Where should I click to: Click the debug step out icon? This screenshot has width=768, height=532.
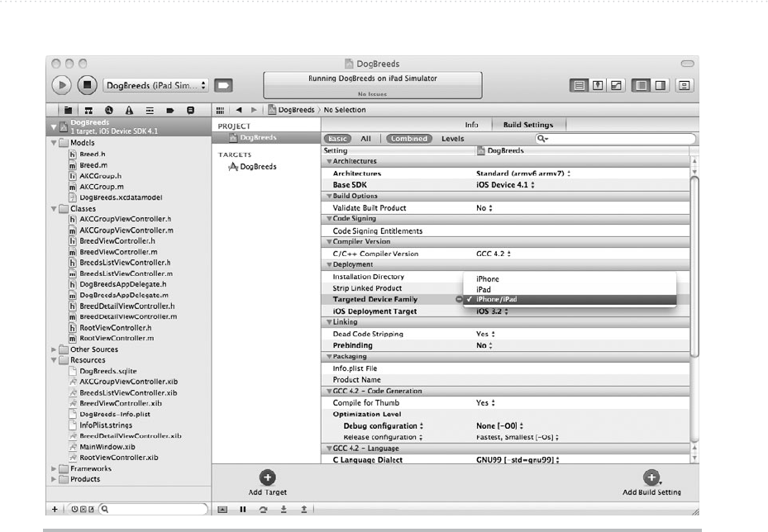click(303, 510)
